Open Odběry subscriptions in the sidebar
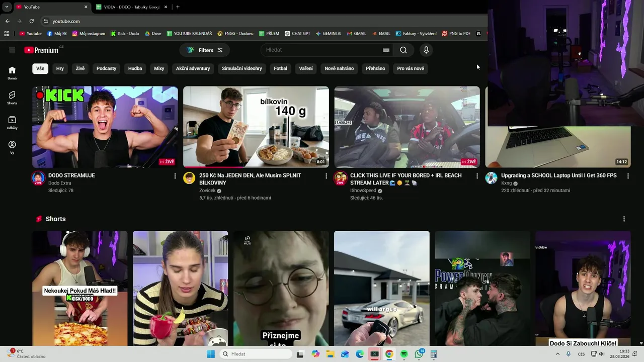 pos(12,123)
